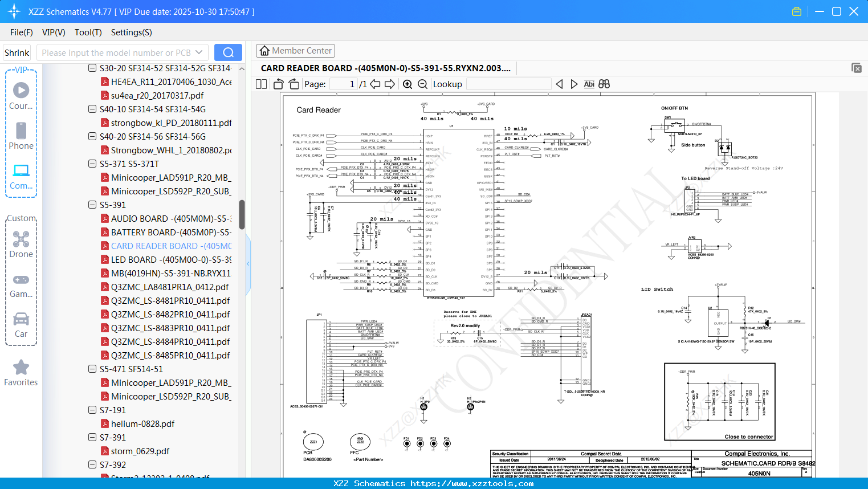Viewport: 868px width, 489px height.
Task: Open BATTERY BOARD-(405M0P) file
Action: [171, 233]
